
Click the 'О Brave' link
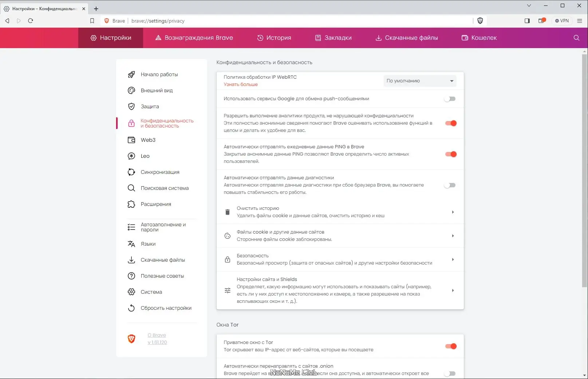(157, 335)
